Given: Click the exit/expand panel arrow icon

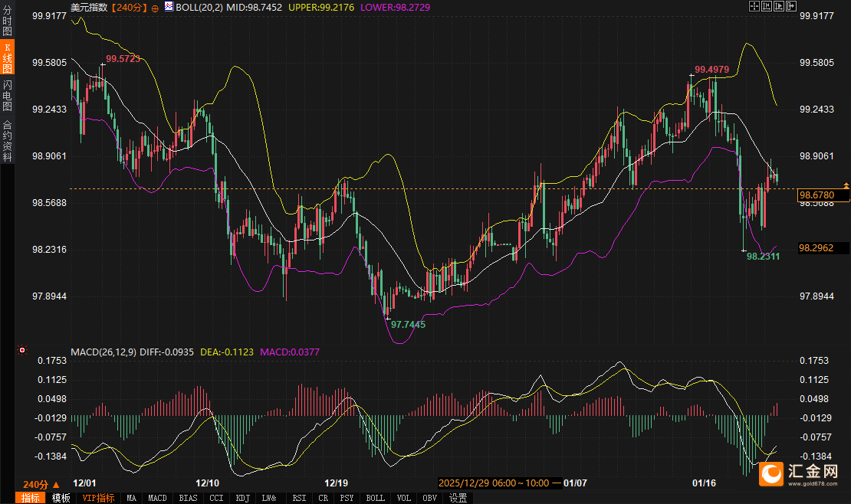Looking at the screenshot, I should (x=790, y=6).
